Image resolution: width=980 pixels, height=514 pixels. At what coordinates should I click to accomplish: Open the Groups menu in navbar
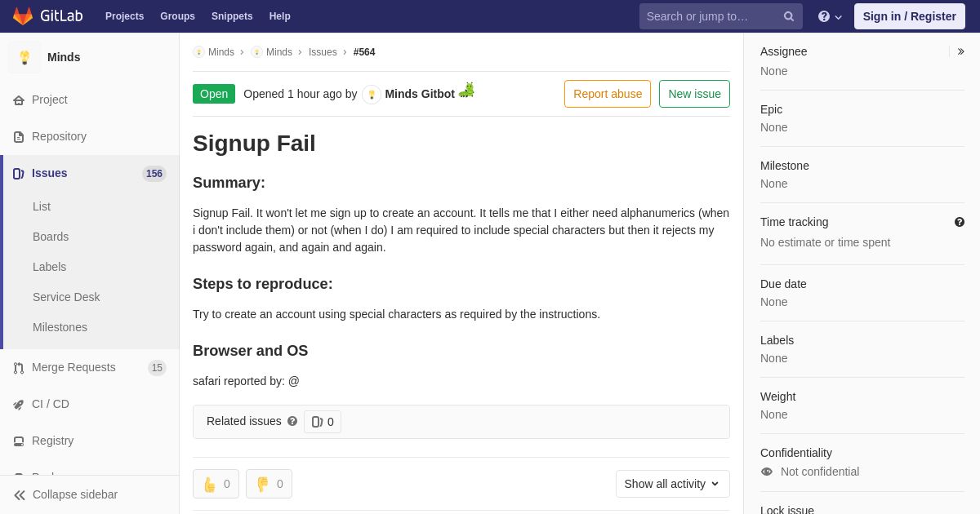coord(177,16)
